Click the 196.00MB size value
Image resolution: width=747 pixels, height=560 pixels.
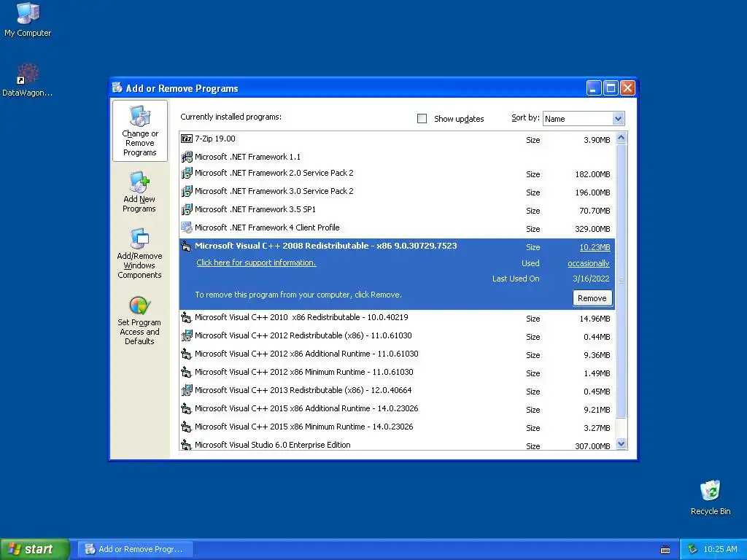click(592, 192)
